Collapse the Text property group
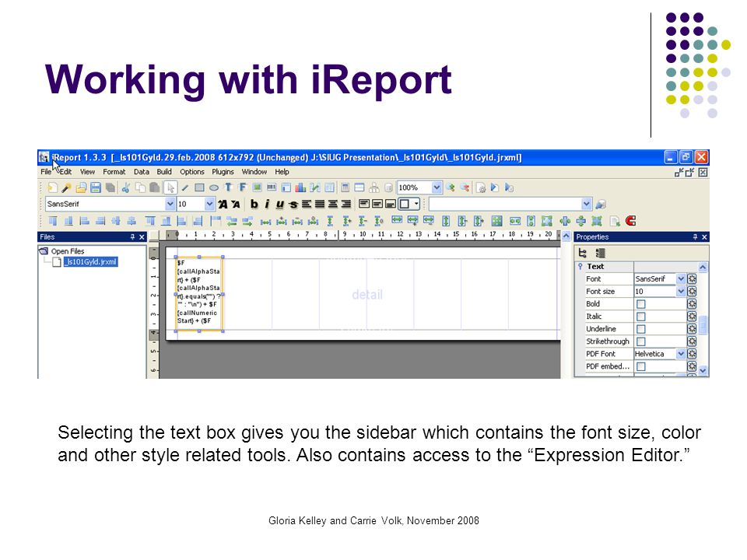 click(x=580, y=267)
